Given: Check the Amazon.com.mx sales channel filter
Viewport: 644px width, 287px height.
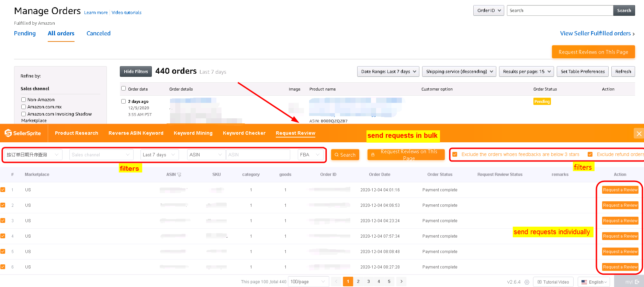Looking at the screenshot, I should click(24, 107).
